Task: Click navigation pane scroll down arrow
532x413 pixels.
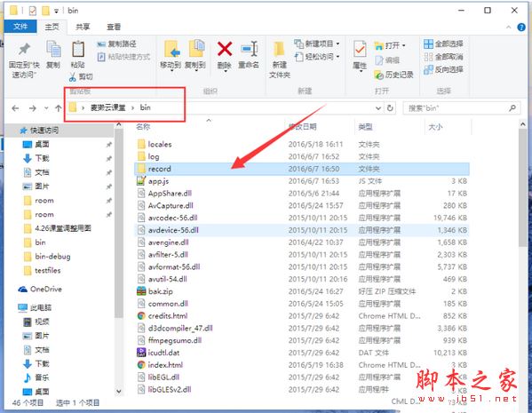Action: 119,391
